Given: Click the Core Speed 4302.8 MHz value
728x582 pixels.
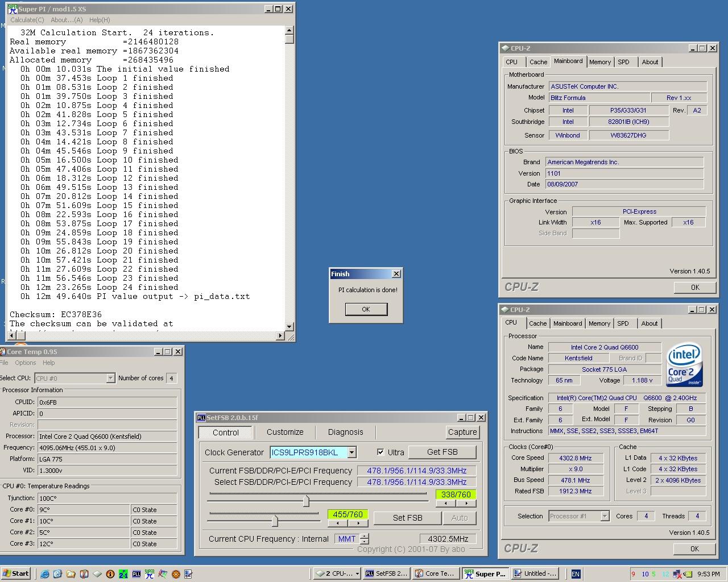Looking at the screenshot, I should [x=575, y=458].
